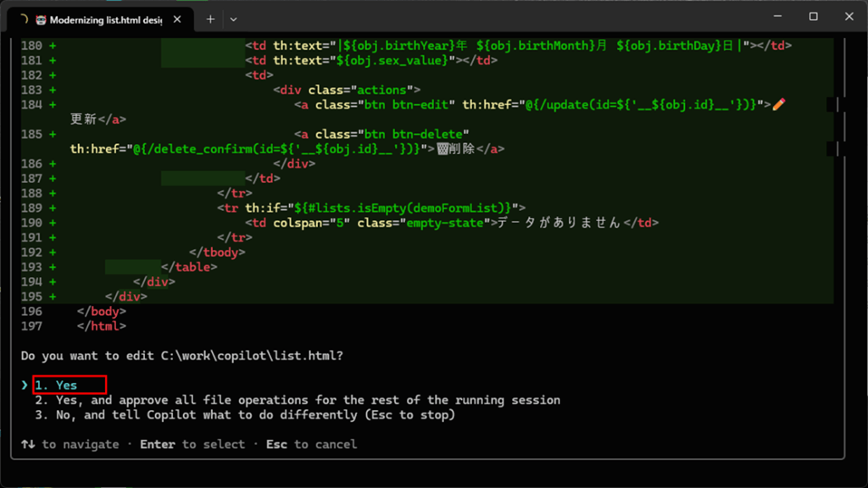
Task: Click the "Esc to cancel" hint
Action: click(311, 444)
